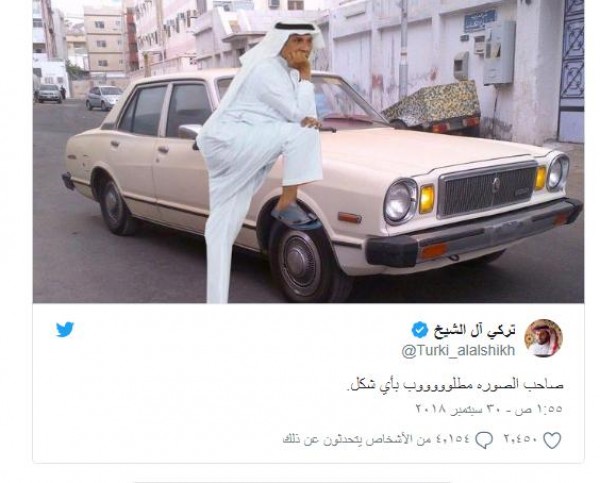Open the tweet author's profile picture
Viewport: 600px width, 483px height.
click(543, 338)
